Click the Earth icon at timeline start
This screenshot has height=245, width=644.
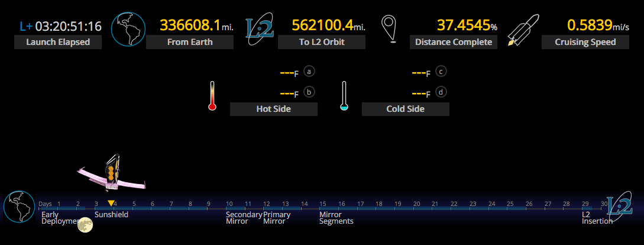19,207
